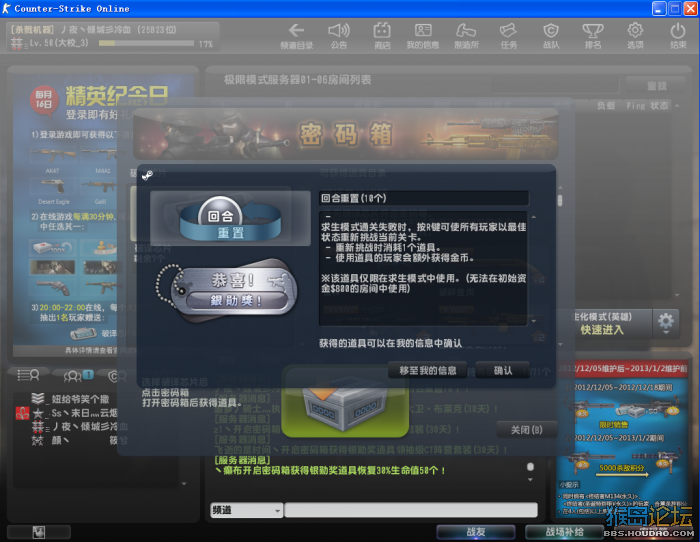Viewport: 700px width, 542px height.
Task: Click the server message about 恢复30%生命值50个
Action: pos(330,470)
